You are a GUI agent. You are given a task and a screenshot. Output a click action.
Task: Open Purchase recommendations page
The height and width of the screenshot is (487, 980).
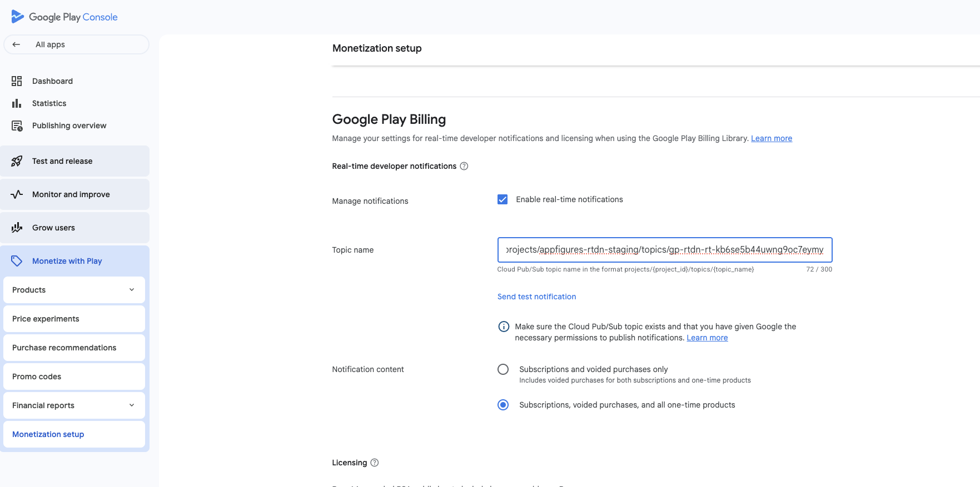tap(74, 348)
